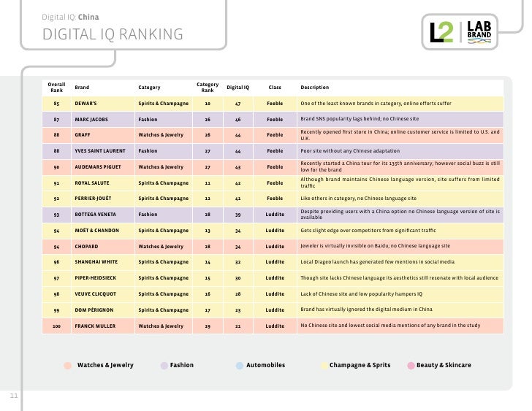Select the CHOPARD brand cell

tap(103, 246)
